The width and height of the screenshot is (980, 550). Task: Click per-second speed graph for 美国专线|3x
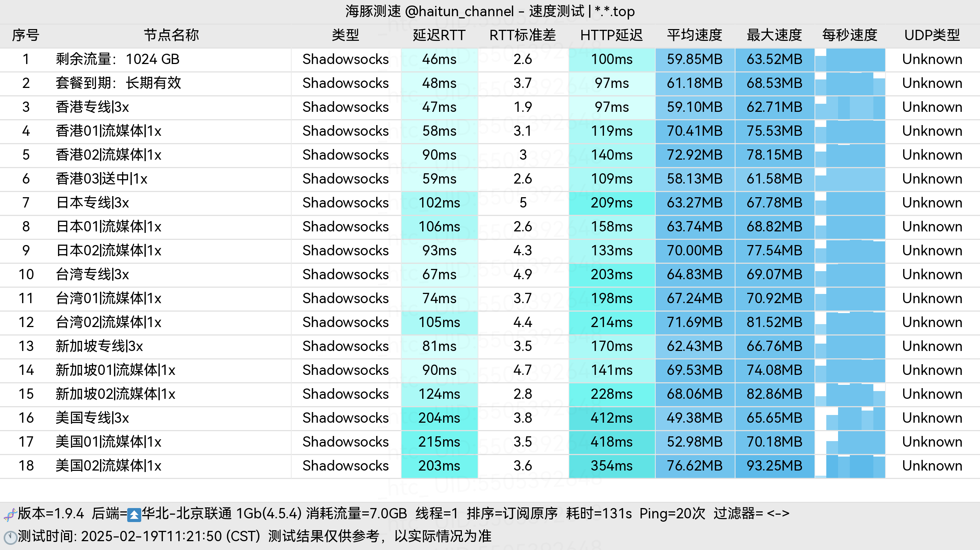(849, 418)
